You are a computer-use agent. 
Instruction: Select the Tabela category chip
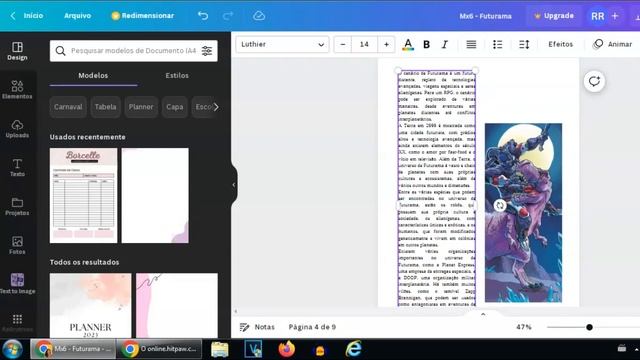pos(105,107)
